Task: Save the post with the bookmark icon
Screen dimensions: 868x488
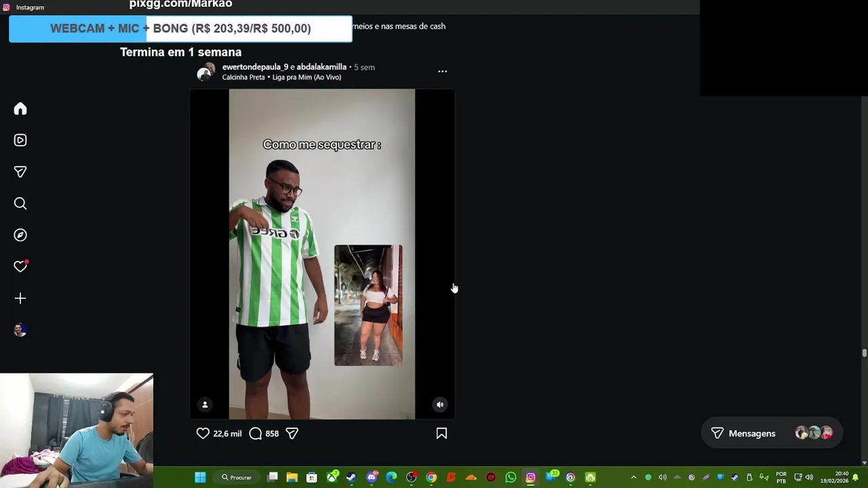Action: click(441, 433)
